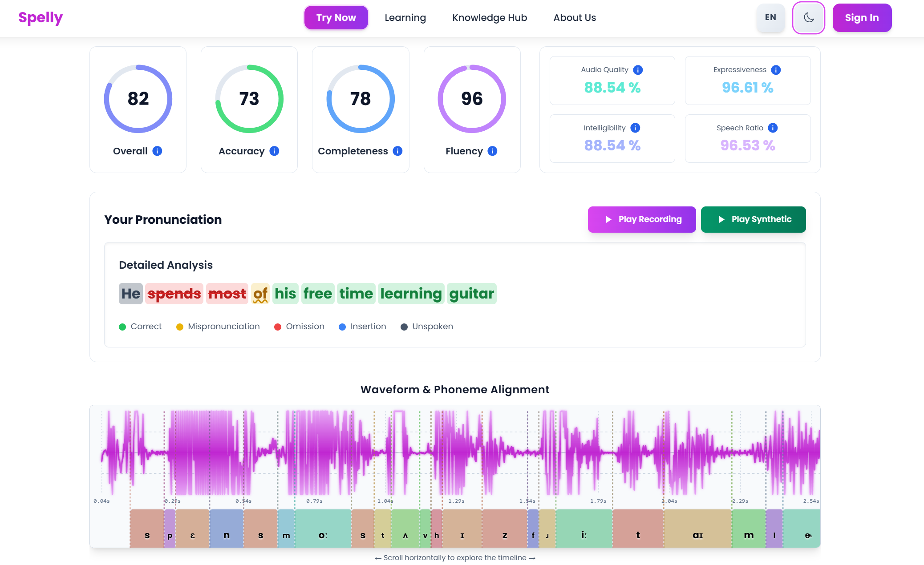Click the info icon next to Overall
The image size is (924, 565).
tap(157, 151)
